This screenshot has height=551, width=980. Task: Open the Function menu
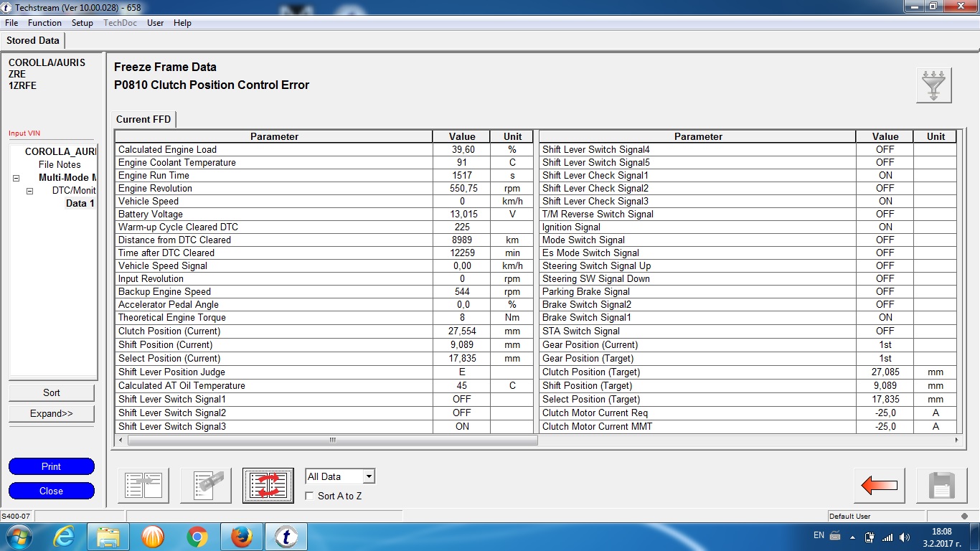click(44, 23)
